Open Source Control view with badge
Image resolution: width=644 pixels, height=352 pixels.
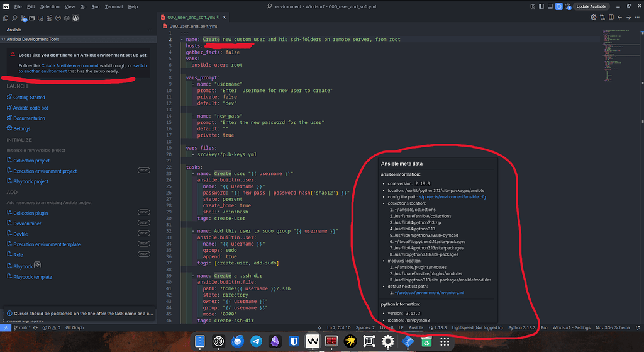point(24,18)
